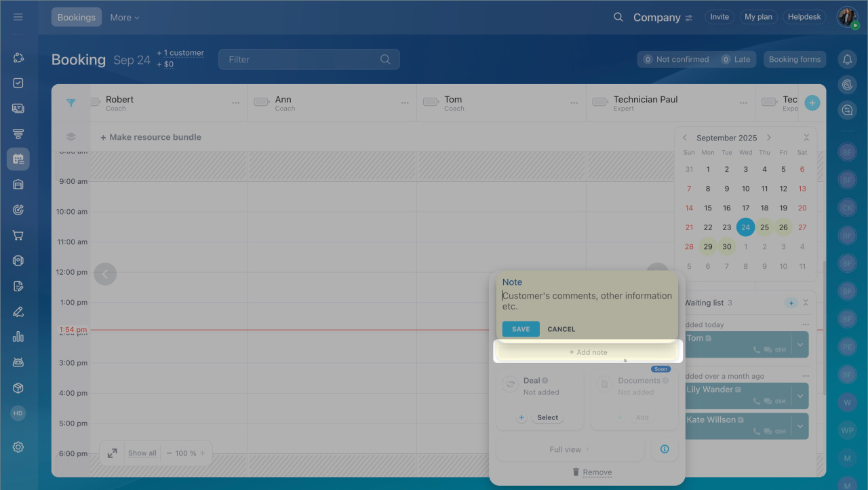Click the Filter search input field

[x=302, y=60]
